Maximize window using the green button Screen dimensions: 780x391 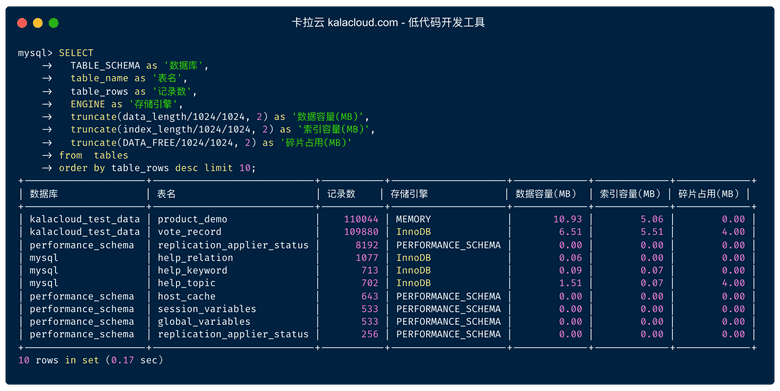pyautogui.click(x=54, y=23)
